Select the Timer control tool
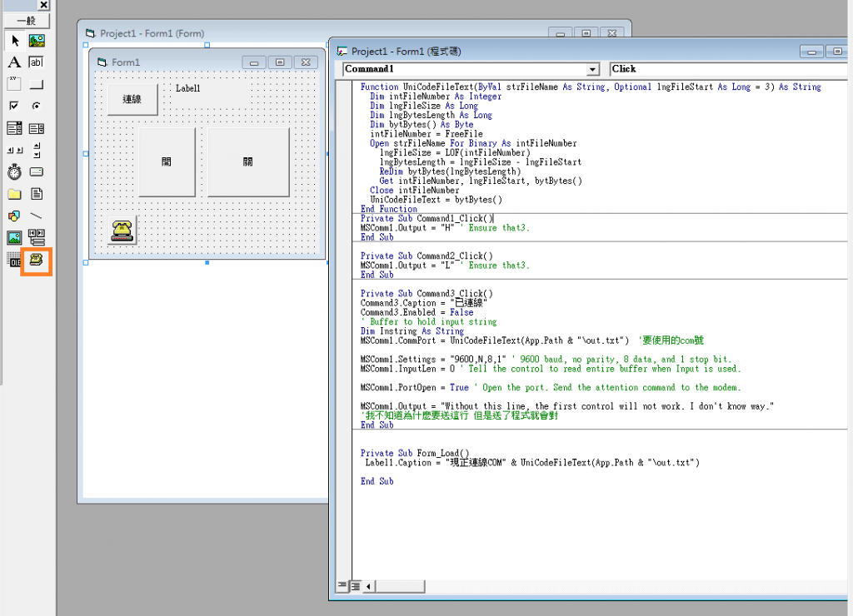This screenshot has width=853, height=616. pos(12,171)
